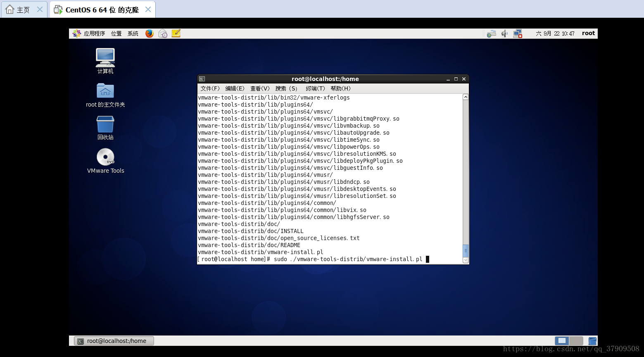Open the Trash desktop icon
644x357 pixels.
coord(105,128)
